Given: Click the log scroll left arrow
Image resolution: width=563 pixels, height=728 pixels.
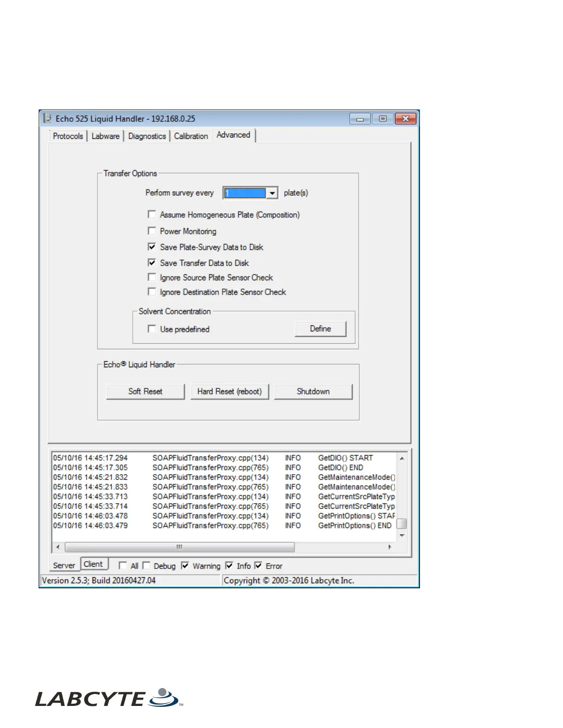Looking at the screenshot, I should click(x=58, y=547).
